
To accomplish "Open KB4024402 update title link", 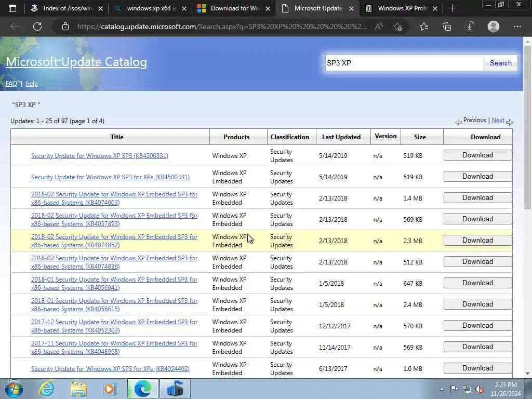I will coord(110,369).
